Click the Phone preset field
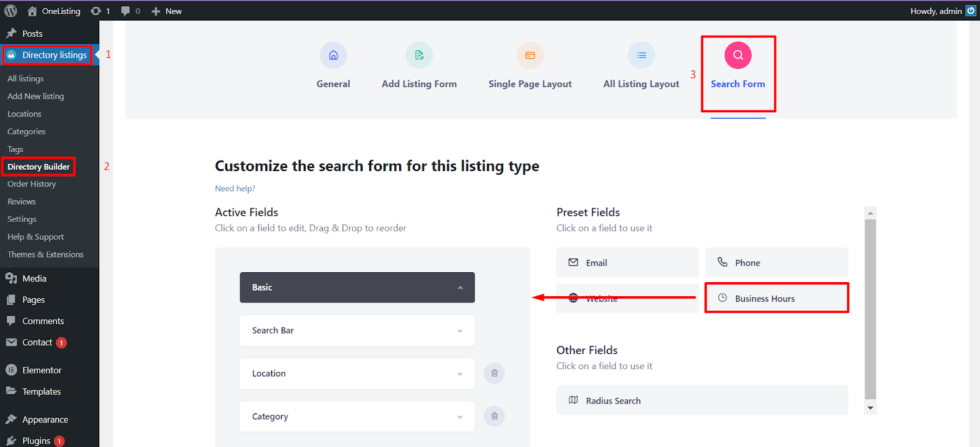This screenshot has width=980, height=447. click(x=777, y=262)
